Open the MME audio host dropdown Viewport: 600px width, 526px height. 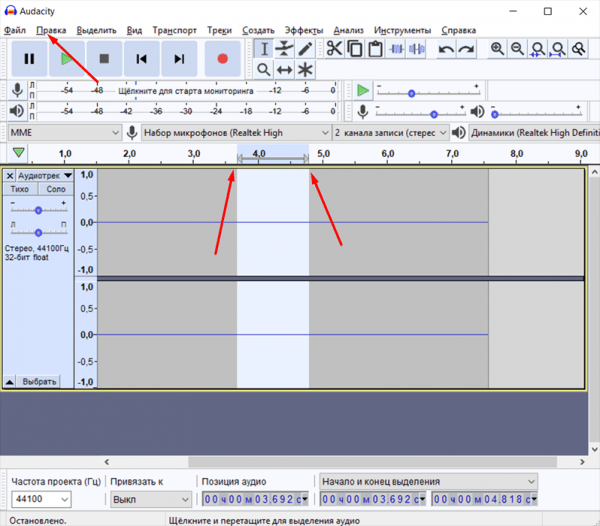click(x=64, y=133)
